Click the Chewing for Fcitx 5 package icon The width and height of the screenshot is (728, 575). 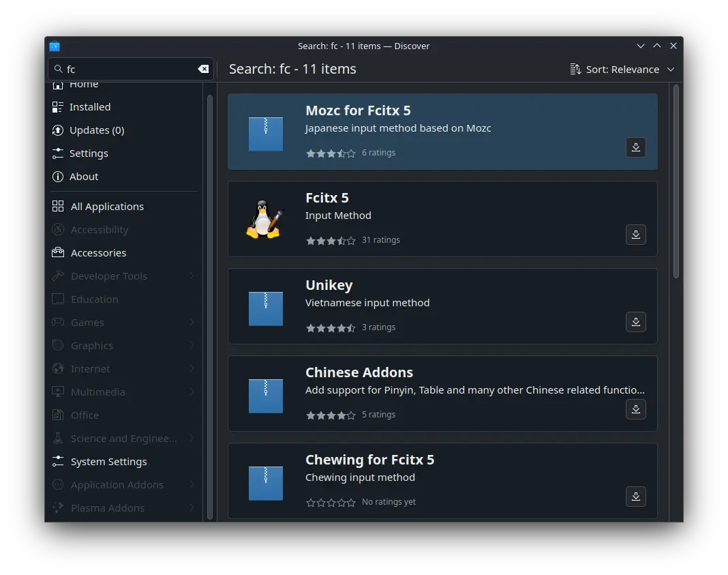pyautogui.click(x=266, y=483)
